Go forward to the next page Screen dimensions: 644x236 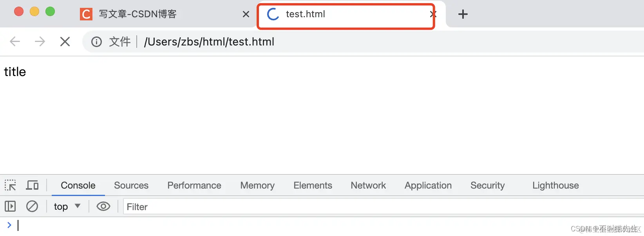(x=40, y=42)
